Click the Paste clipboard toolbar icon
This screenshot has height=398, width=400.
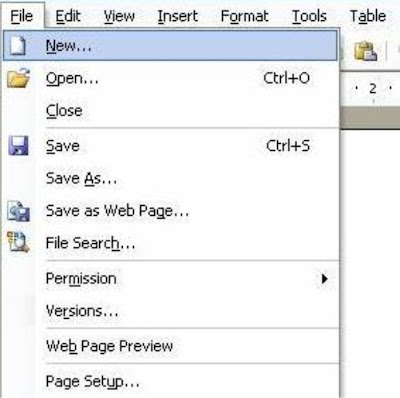click(x=365, y=51)
